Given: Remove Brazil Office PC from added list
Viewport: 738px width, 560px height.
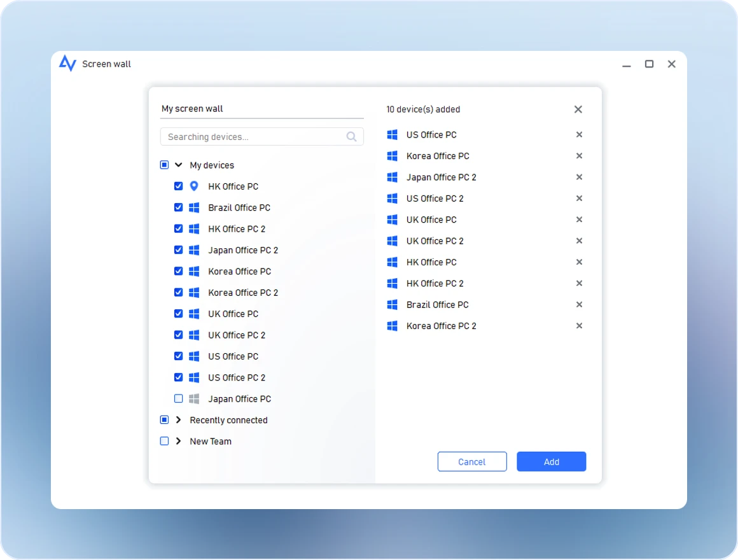Looking at the screenshot, I should [x=579, y=305].
